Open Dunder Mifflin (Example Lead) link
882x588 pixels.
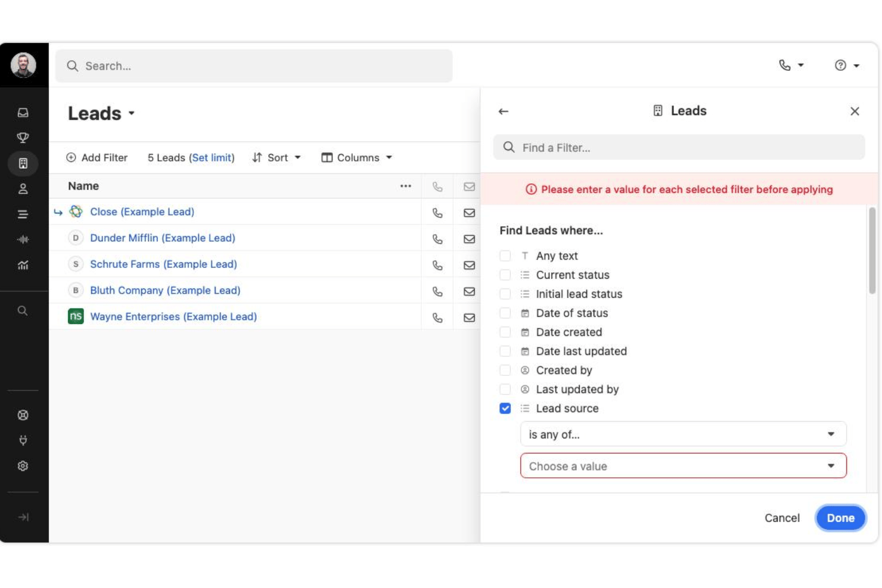click(x=163, y=238)
